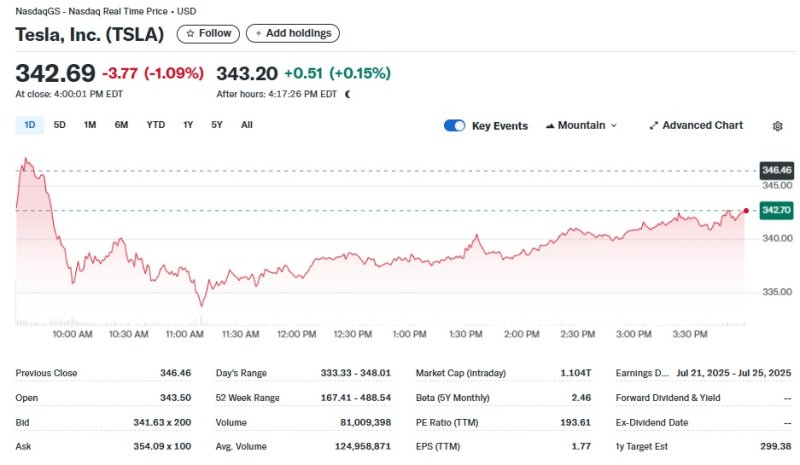Viewport: 800px width, 465px height.
Task: Click the after-hours price 343.20
Action: (247, 74)
